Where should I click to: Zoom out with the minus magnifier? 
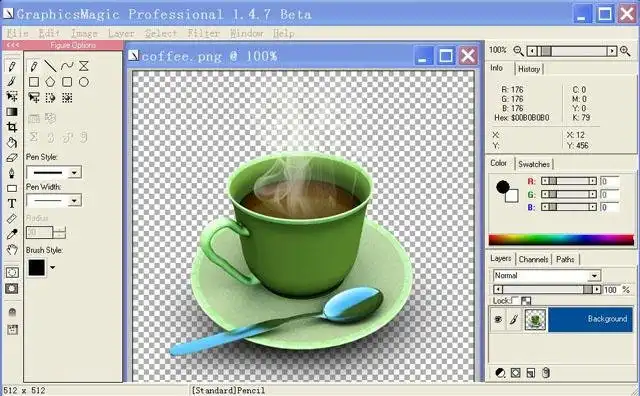518,51
